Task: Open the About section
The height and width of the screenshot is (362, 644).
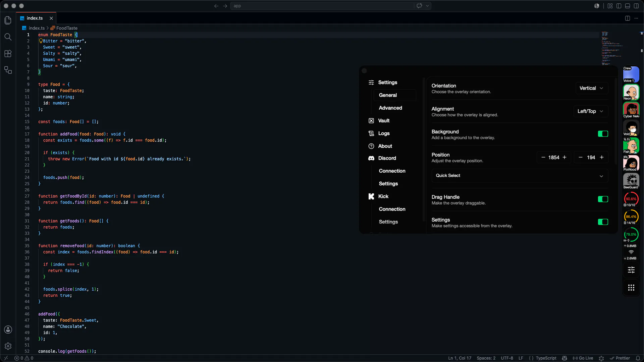Action: click(385, 146)
